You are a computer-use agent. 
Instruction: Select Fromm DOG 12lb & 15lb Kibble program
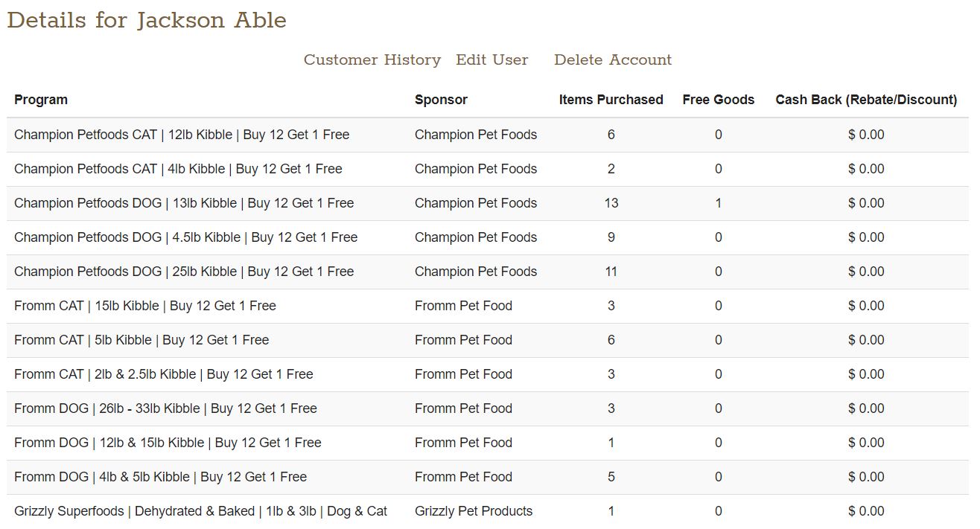(x=168, y=443)
